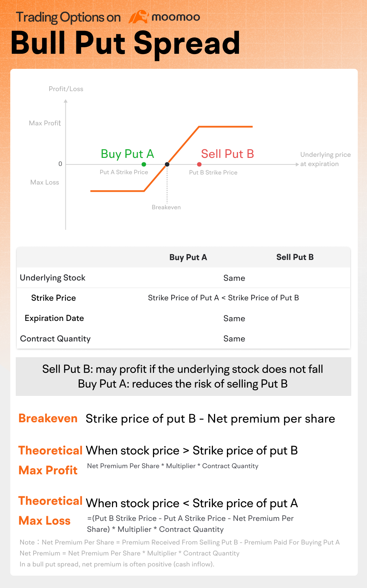Select the green "Buy Put A" chart label
The height and width of the screenshot is (588, 367).
(127, 154)
